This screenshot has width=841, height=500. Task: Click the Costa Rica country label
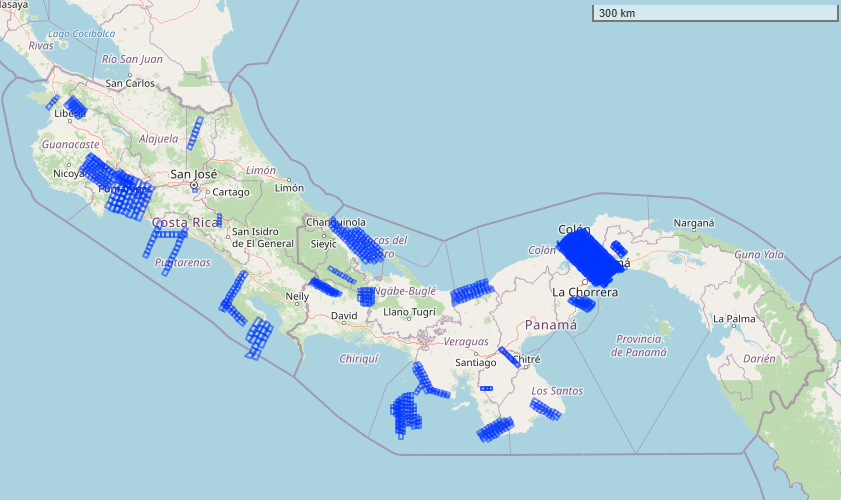tap(185, 222)
